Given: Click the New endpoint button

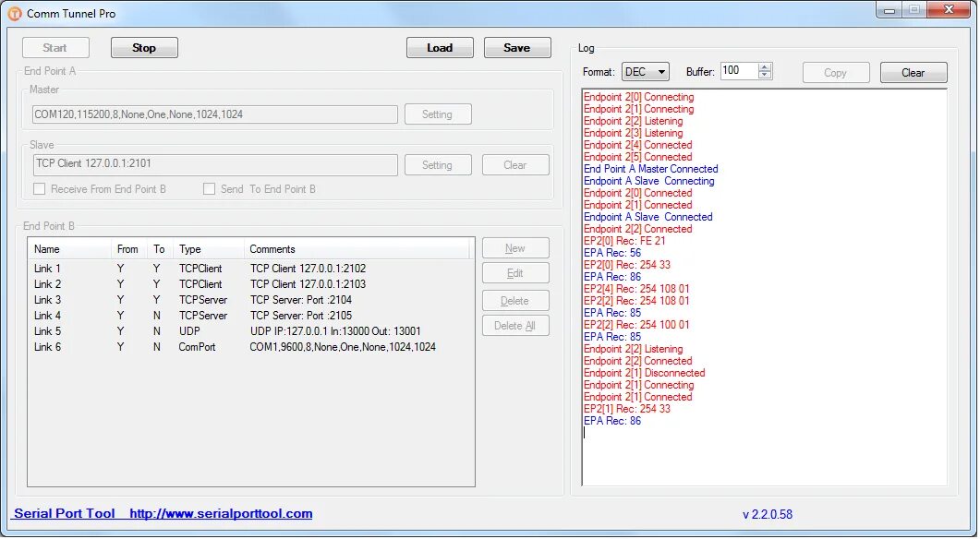Looking at the screenshot, I should pos(515,248).
